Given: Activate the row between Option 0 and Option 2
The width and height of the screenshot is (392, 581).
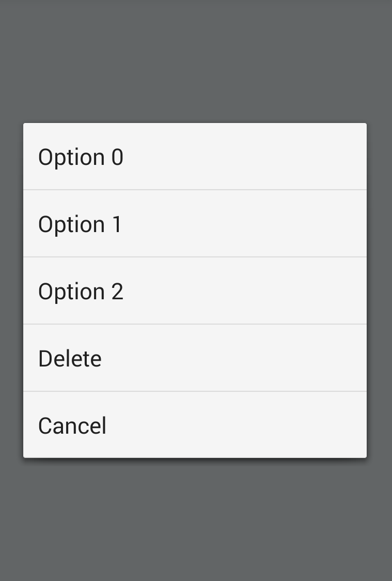Looking at the screenshot, I should pos(195,223).
